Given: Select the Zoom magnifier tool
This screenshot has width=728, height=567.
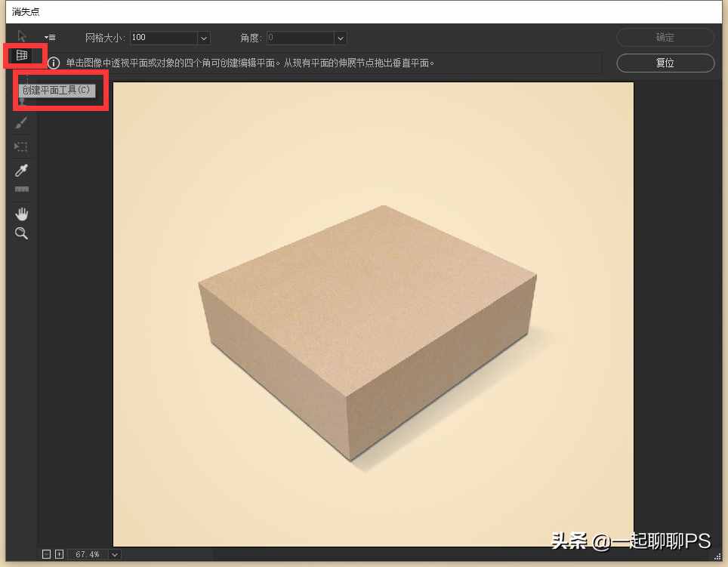Looking at the screenshot, I should (21, 233).
